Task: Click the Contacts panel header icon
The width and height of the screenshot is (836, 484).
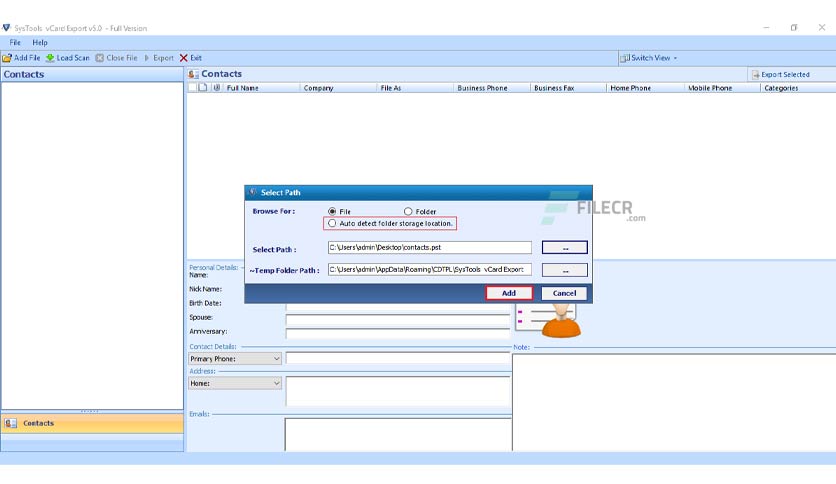Action: pyautogui.click(x=193, y=74)
